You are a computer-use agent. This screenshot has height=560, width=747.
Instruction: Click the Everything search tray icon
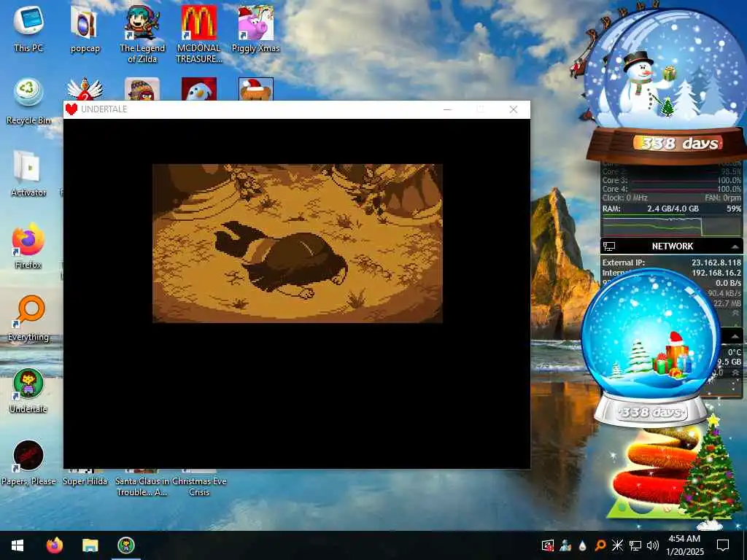600,545
